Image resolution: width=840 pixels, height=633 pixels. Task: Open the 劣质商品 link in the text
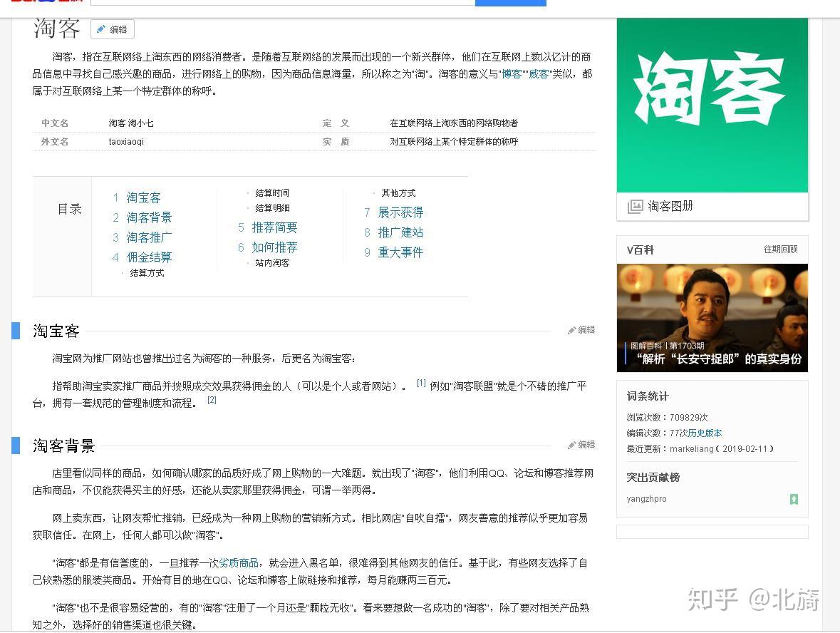239,563
